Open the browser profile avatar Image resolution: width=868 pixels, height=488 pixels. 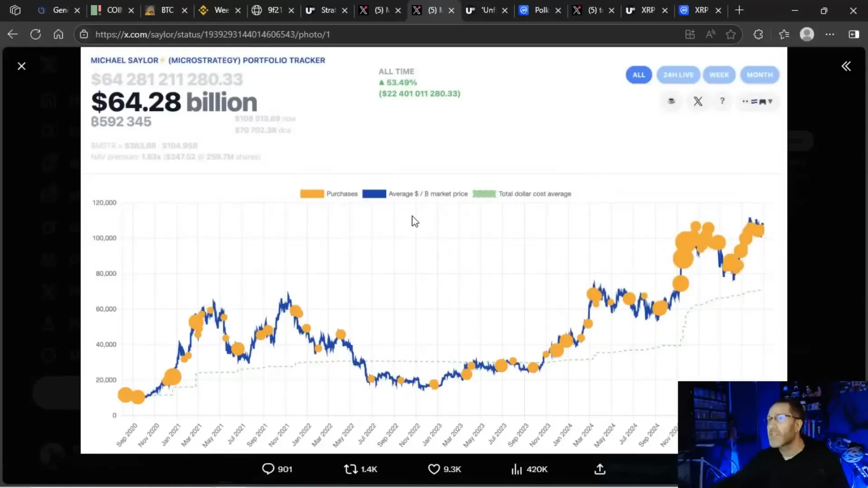click(x=807, y=34)
